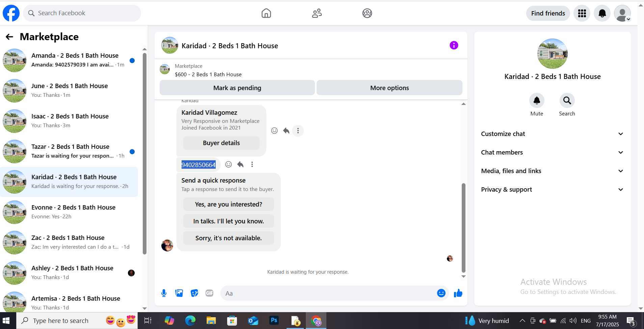Click the chat messages scrollbar thumb
The image size is (644, 329).
click(x=463, y=228)
